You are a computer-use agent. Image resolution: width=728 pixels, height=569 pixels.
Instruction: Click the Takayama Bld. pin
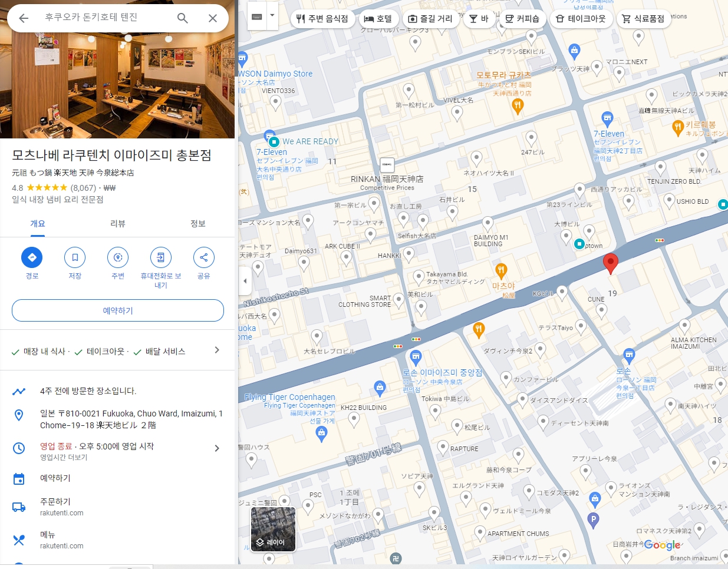click(419, 277)
